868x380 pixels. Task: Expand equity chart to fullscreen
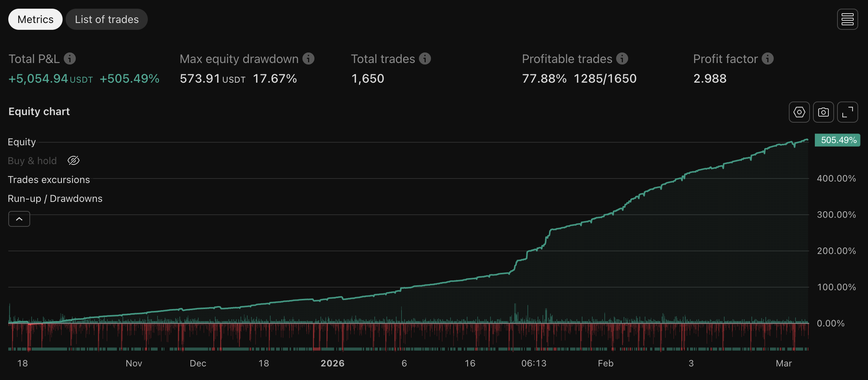click(847, 112)
